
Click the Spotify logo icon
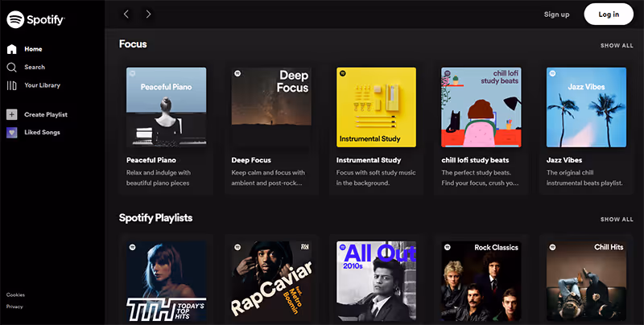15,19
